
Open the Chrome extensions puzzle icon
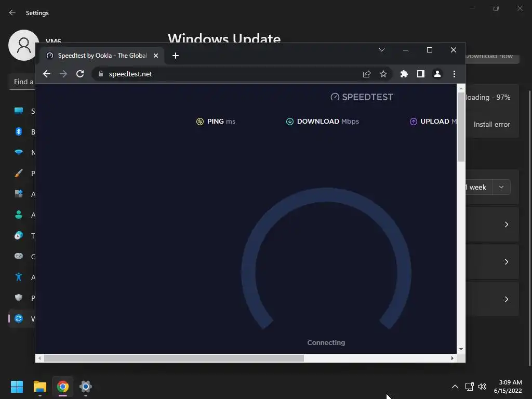404,74
